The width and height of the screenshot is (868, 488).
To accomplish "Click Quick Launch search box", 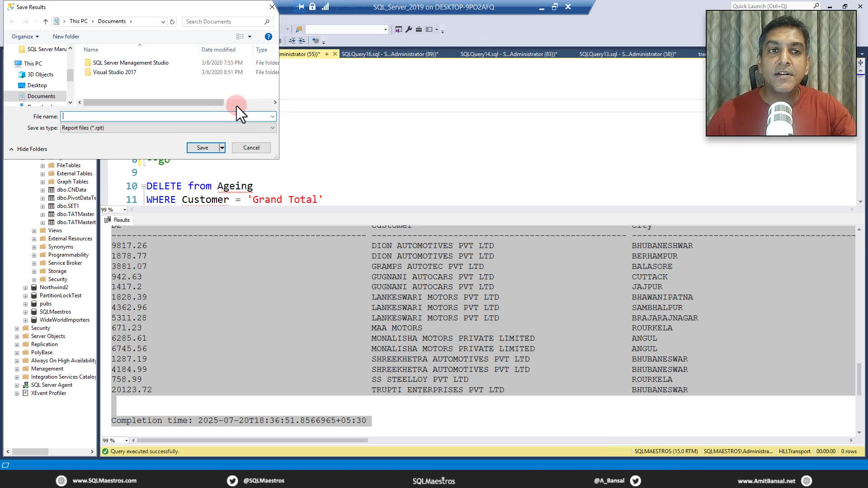I will tap(775, 6).
